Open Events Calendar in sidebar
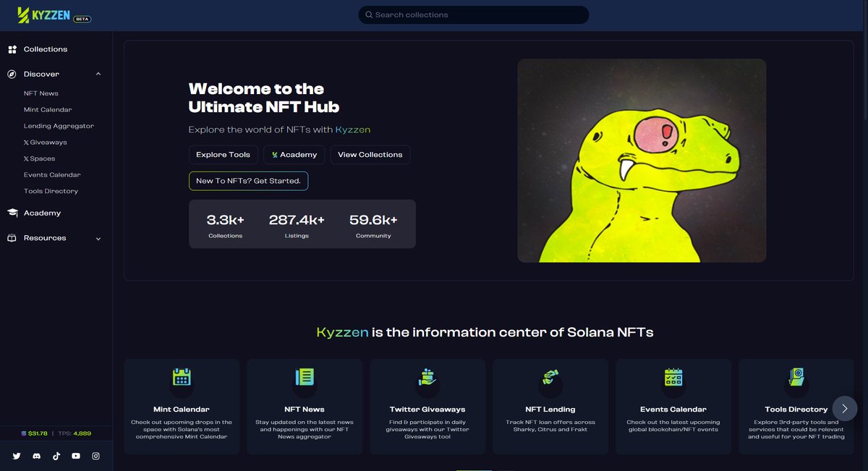This screenshot has width=868, height=471. point(52,175)
